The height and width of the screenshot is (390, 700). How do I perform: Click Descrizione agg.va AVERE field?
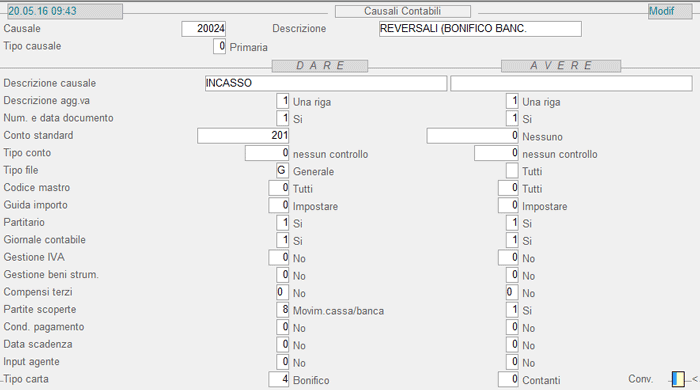click(x=512, y=100)
